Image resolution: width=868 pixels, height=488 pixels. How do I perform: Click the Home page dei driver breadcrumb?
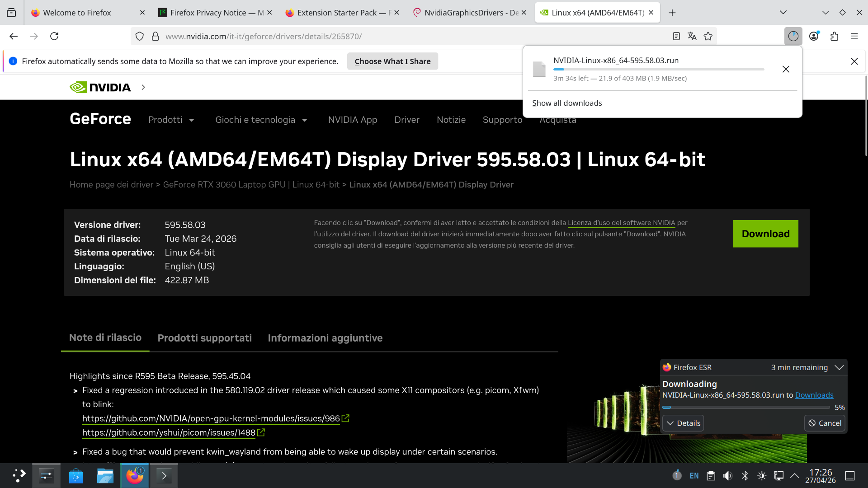pyautogui.click(x=111, y=184)
